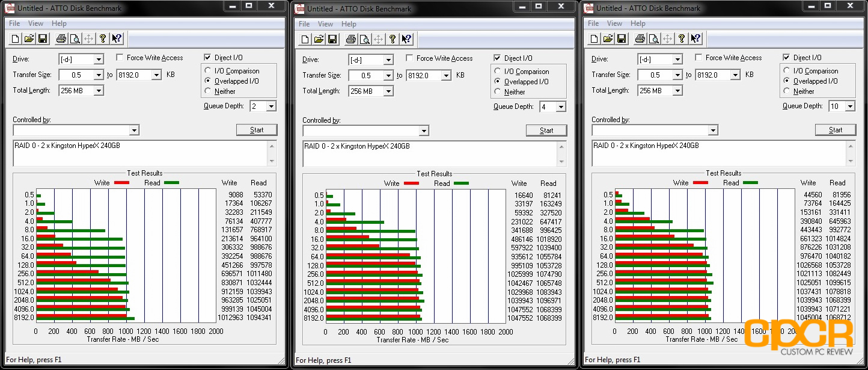Click context help pointer icon, Queue Depth 10 window
Image resolution: width=868 pixels, height=370 pixels.
[695, 39]
